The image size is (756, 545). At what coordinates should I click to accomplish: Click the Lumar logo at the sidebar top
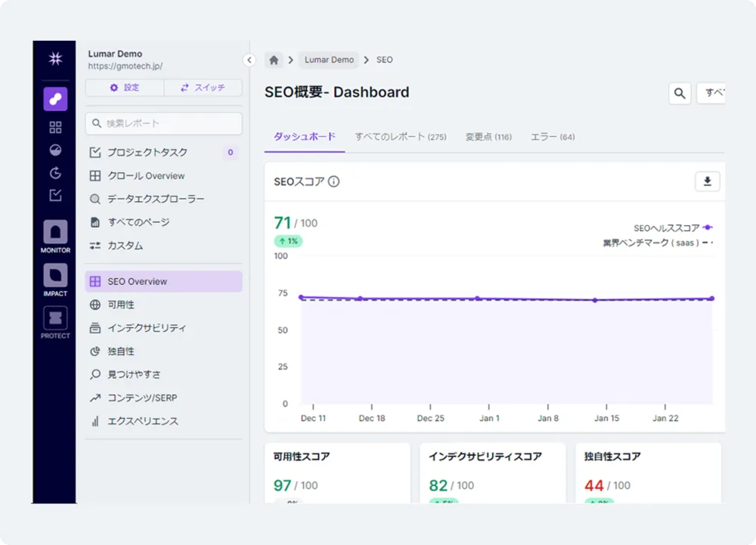pos(54,59)
